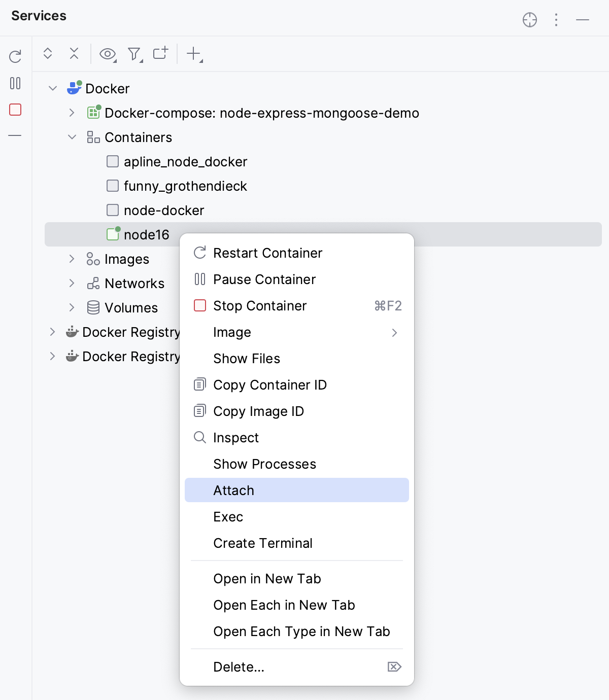Image resolution: width=609 pixels, height=700 pixels.
Task: Refresh the Services view
Action: pos(15,56)
